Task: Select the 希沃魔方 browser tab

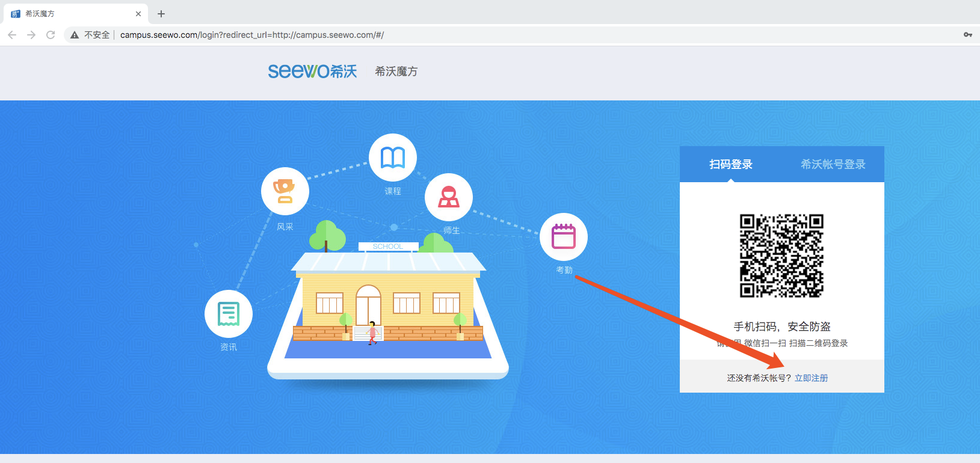Action: click(x=75, y=14)
